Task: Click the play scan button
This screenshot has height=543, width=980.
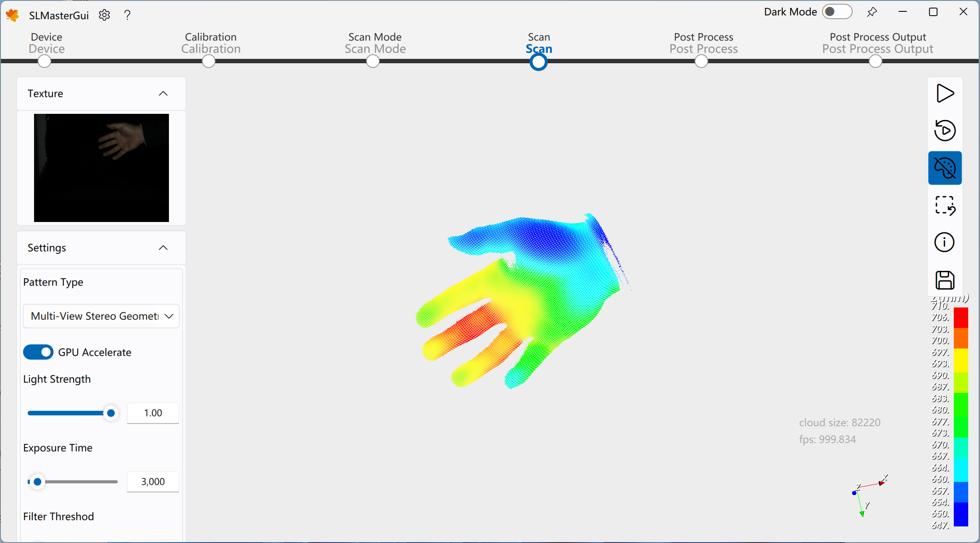Action: (945, 93)
